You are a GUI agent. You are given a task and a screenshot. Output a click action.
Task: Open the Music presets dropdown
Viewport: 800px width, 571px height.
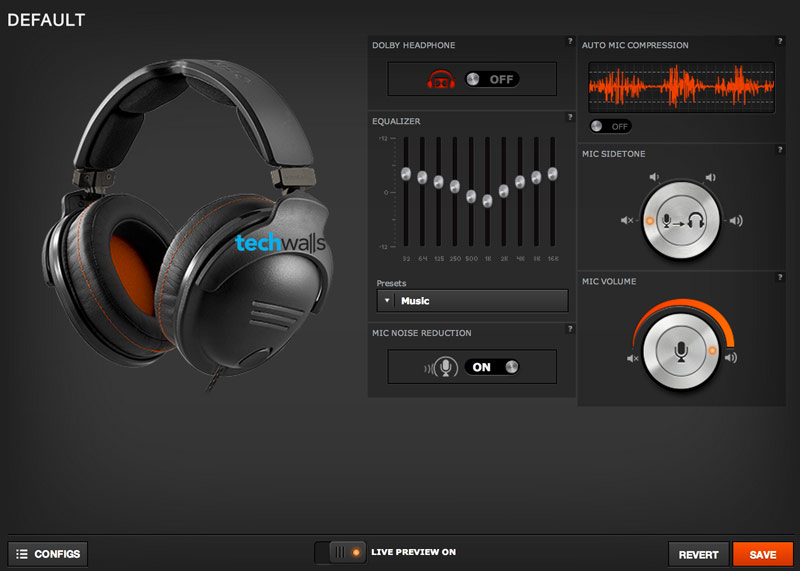472,301
